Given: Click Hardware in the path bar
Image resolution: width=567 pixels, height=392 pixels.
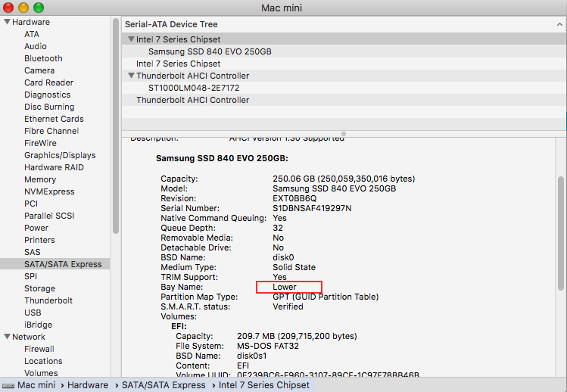Looking at the screenshot, I should click(x=88, y=385).
